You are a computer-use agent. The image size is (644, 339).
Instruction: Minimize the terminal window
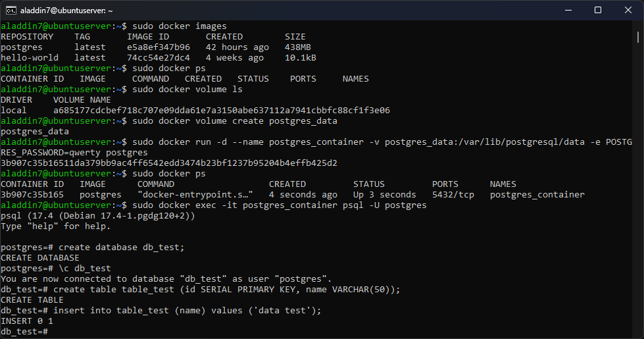coord(568,11)
